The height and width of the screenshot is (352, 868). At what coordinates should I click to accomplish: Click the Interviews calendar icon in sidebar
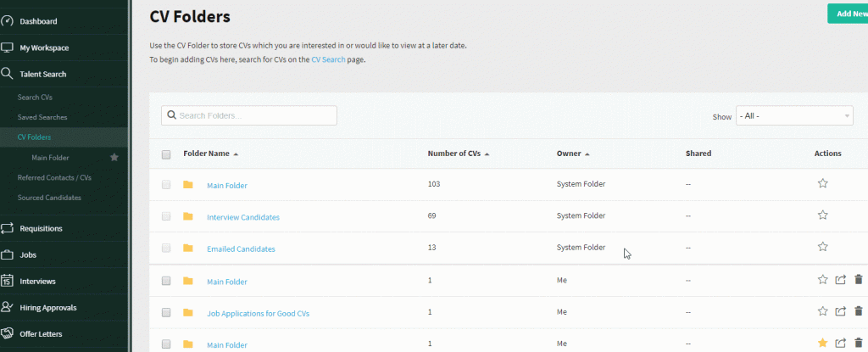(7, 281)
